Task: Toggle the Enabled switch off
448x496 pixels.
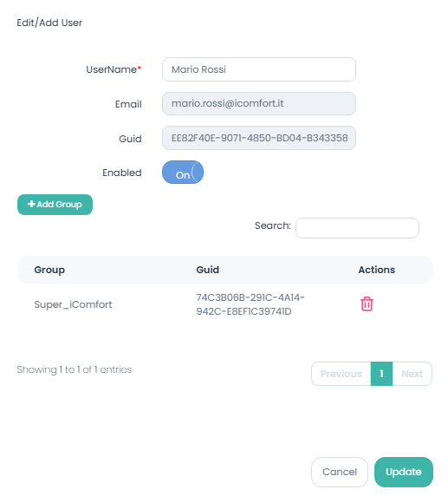Action: click(183, 173)
